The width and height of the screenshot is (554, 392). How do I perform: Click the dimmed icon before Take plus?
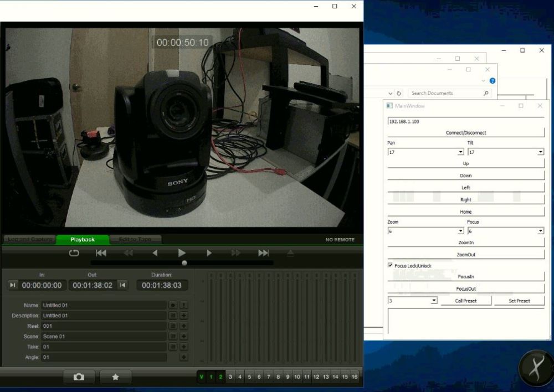[x=173, y=347]
